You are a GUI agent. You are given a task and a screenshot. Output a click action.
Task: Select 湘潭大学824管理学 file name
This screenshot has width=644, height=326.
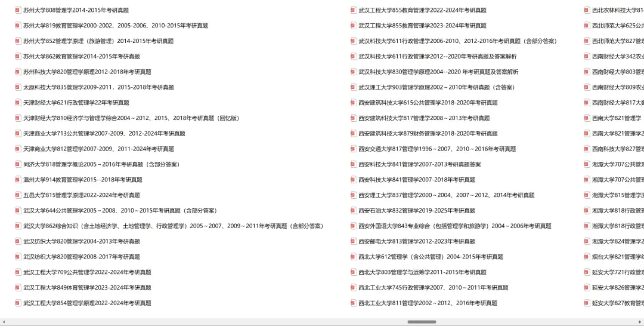click(618, 241)
